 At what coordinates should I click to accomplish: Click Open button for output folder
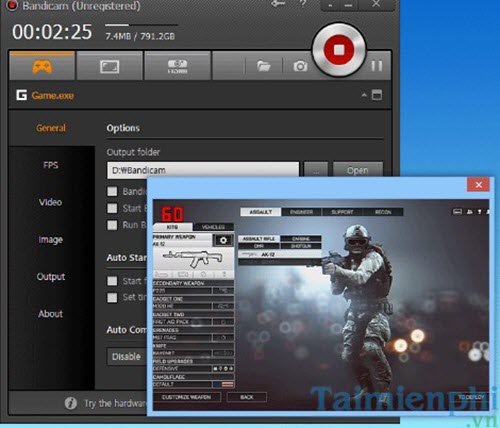(358, 170)
